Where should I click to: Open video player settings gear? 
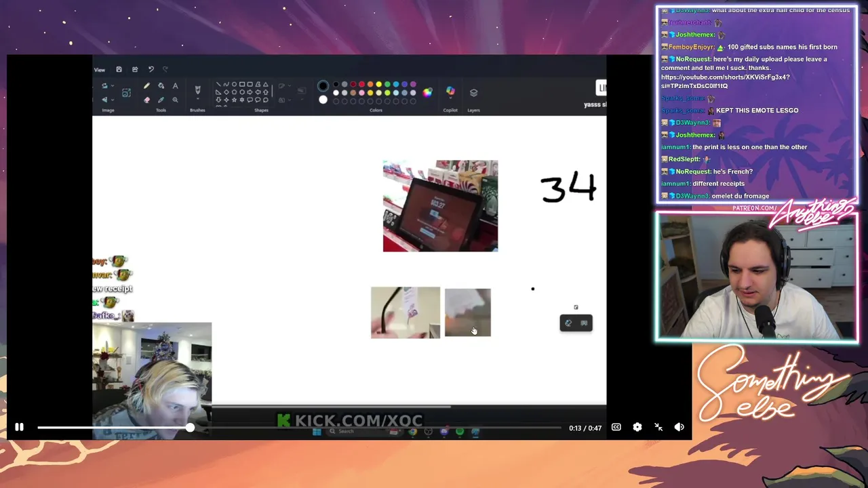pos(637,427)
